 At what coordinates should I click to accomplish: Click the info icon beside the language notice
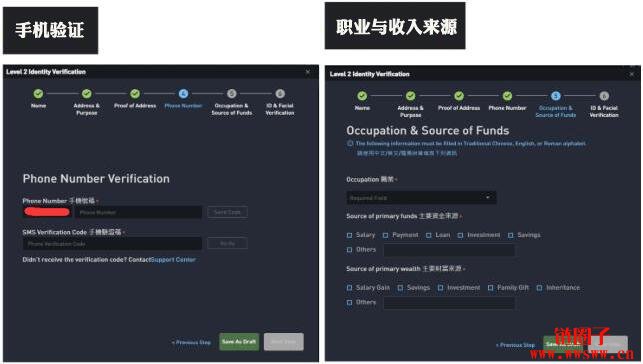pos(350,143)
